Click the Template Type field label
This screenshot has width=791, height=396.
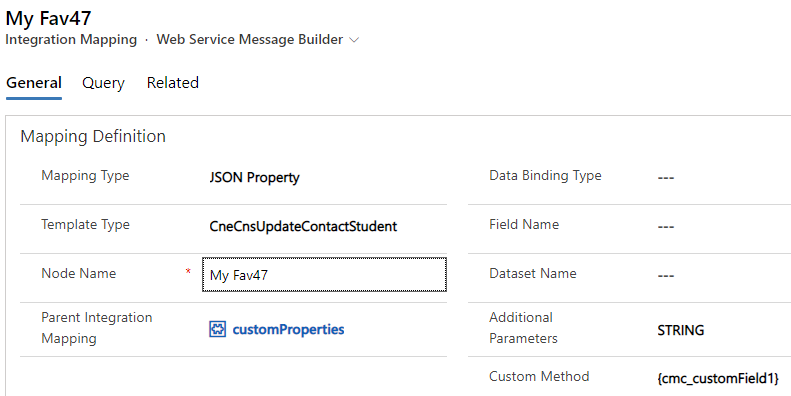85,224
